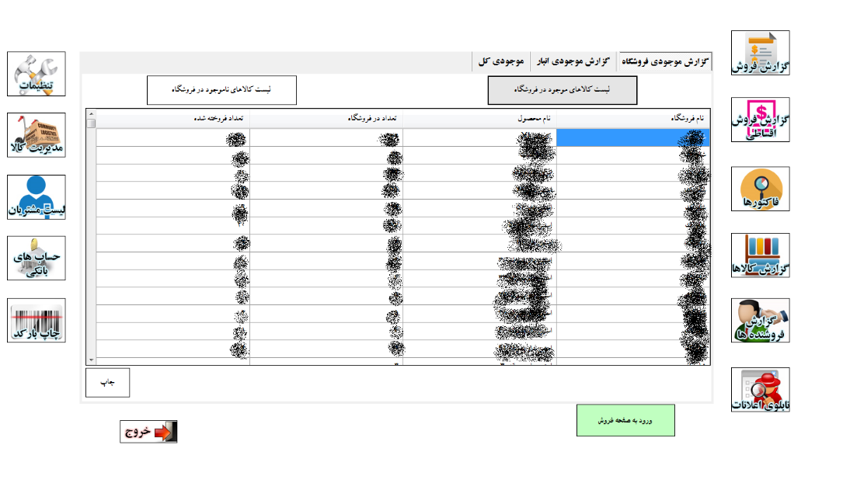Image resolution: width=843 pixels, height=504 pixels.
Task: Switch to the Total Inventory (موجودی کل) tab
Action: 501,61
